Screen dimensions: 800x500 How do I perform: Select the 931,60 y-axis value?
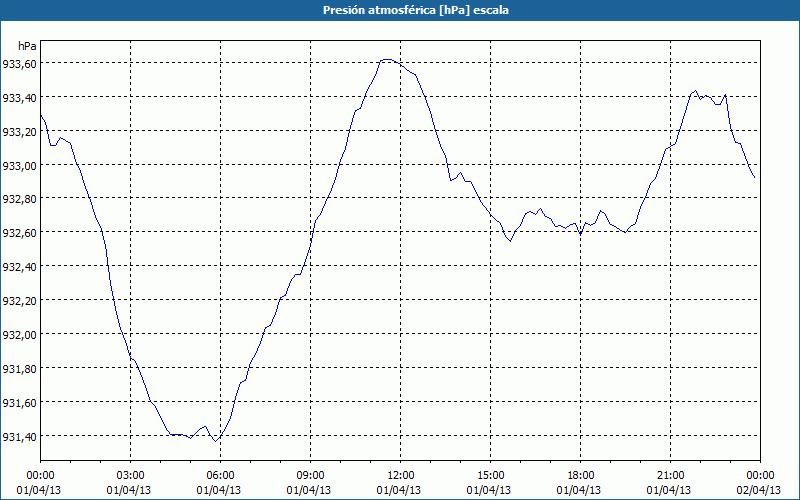[x=19, y=403]
